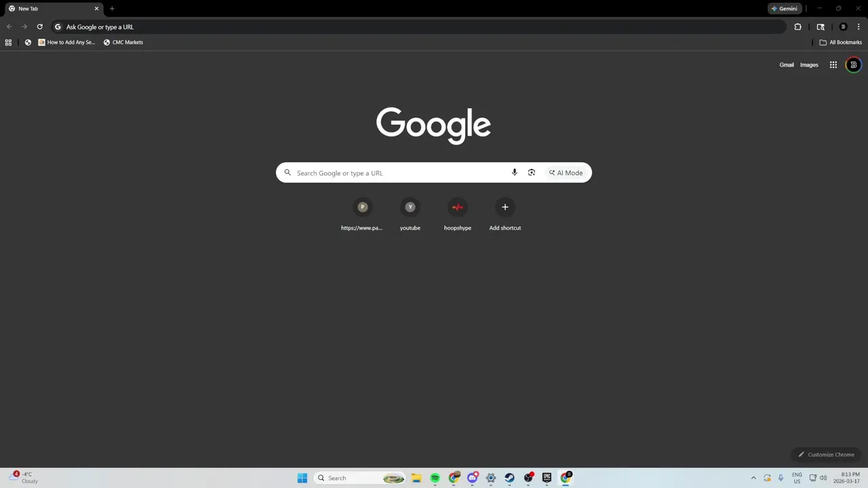Open volume speaker tray icon
The height and width of the screenshot is (488, 868).
(x=823, y=478)
